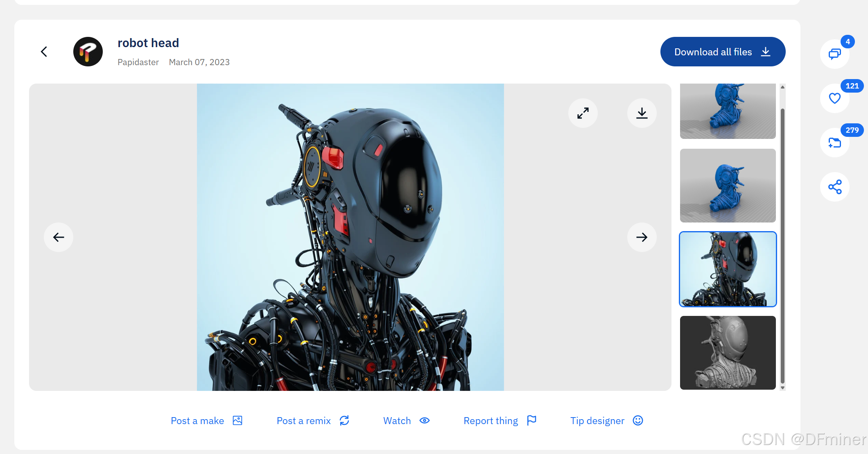Screen dimensions: 868x454
Task: Go to the next image
Action: (x=642, y=237)
